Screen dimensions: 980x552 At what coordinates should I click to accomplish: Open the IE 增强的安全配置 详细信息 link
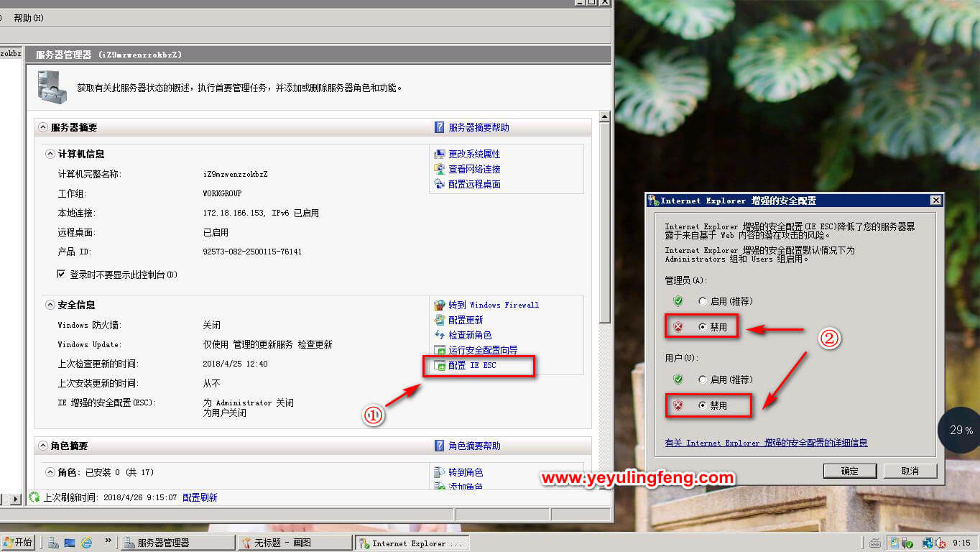[766, 443]
